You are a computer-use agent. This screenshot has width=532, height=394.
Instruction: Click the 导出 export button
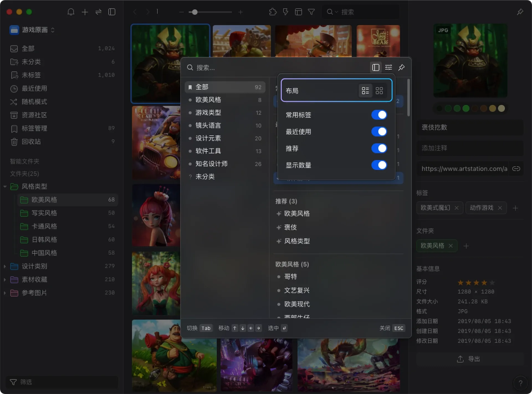(x=470, y=359)
